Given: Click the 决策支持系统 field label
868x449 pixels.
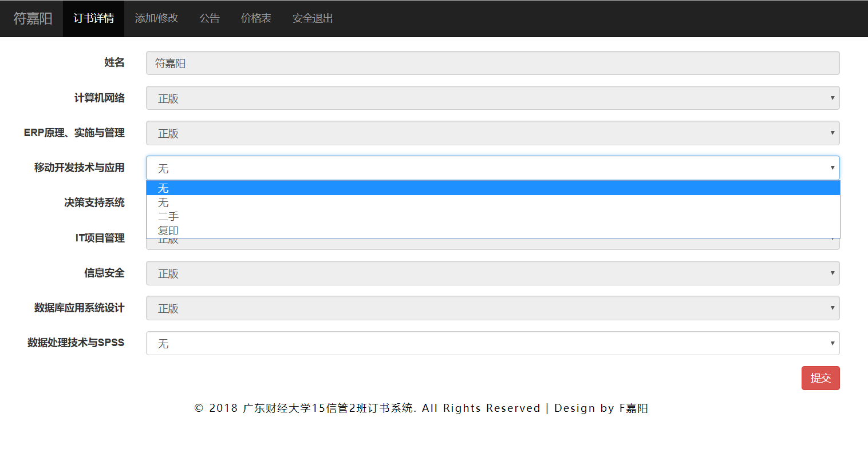Looking at the screenshot, I should pyautogui.click(x=94, y=202).
